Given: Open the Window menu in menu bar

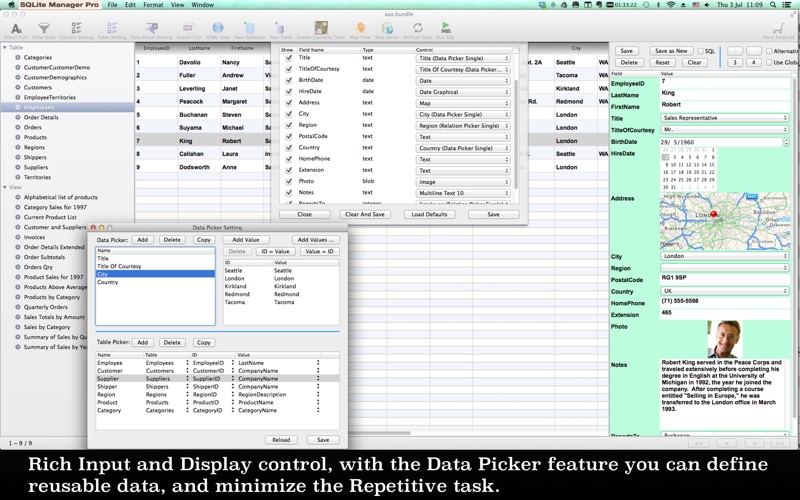Looking at the screenshot, I should pos(203,5).
